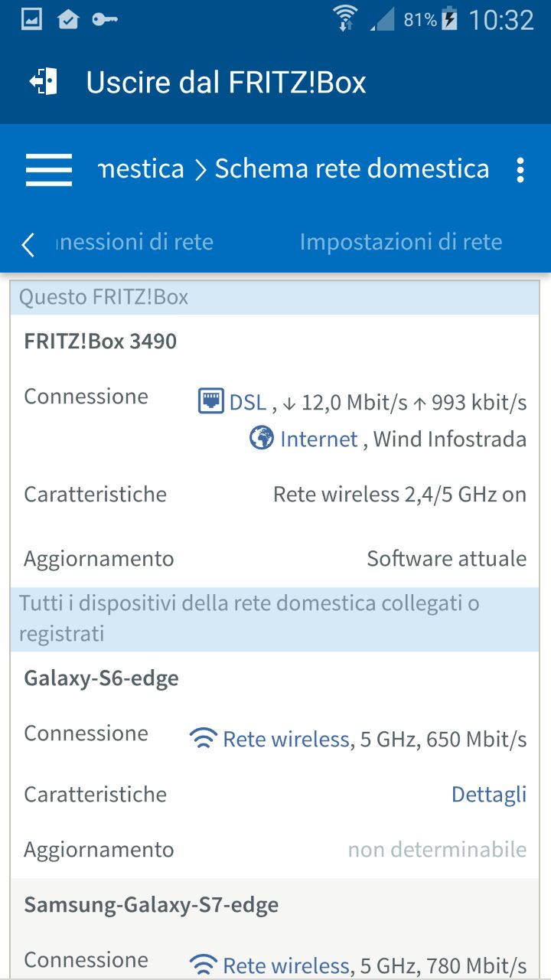The image size is (551, 980).
Task: Tap the Samsung-Galaxy-S7-edge wireless signal icon
Action: (x=202, y=965)
